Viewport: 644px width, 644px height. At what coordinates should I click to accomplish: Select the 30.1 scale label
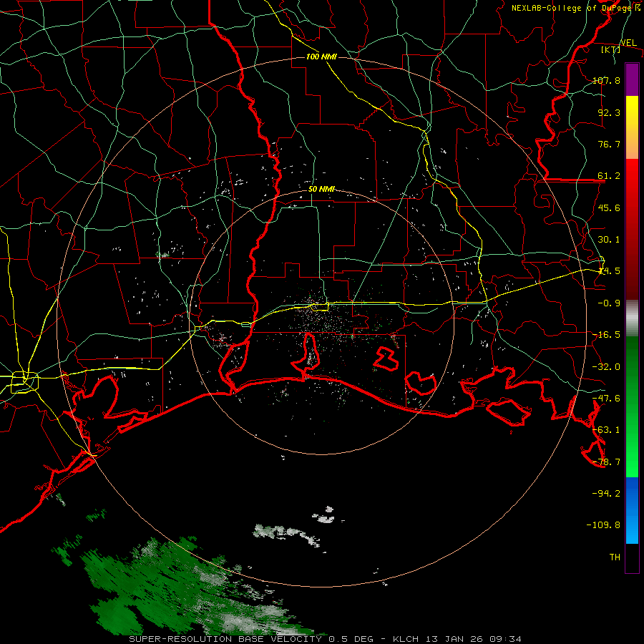tap(609, 240)
